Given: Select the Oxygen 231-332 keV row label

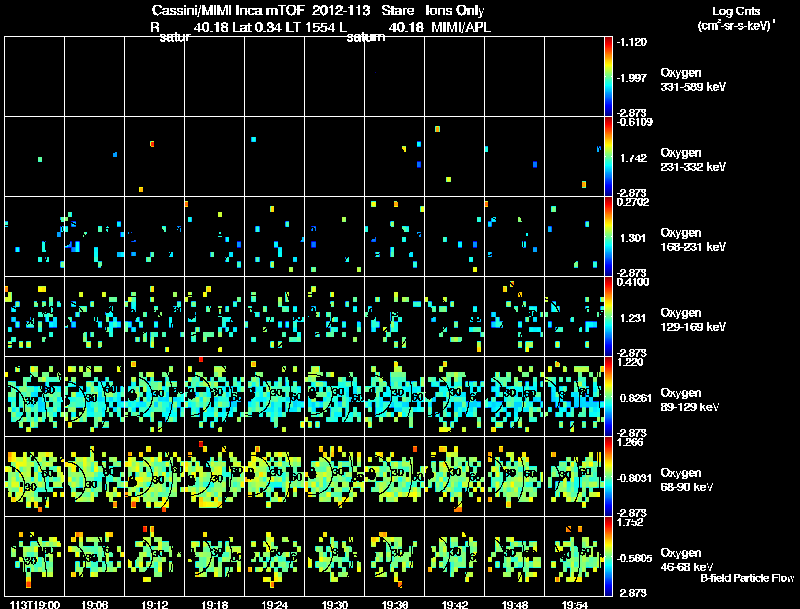Looking at the screenshot, I should click(693, 160).
